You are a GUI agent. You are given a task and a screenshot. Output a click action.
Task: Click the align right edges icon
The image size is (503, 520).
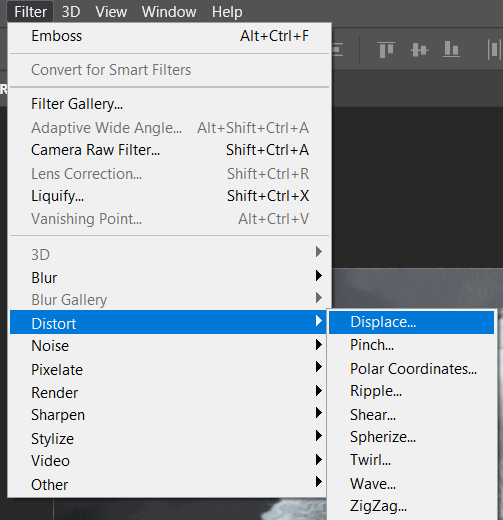338,50
